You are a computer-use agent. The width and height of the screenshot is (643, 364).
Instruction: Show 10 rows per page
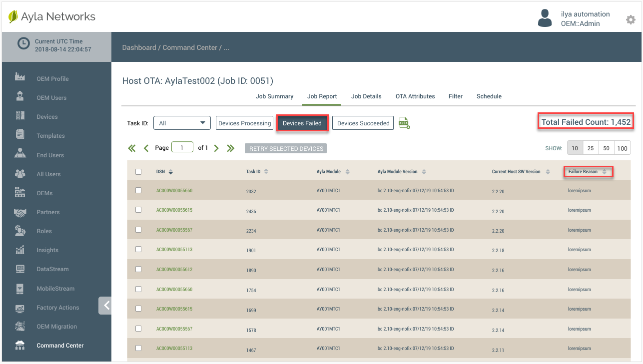pos(575,148)
